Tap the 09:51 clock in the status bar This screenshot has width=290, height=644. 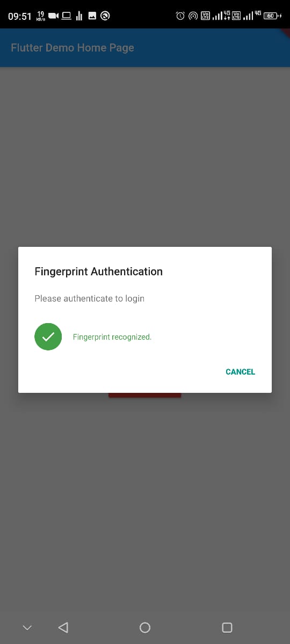(20, 16)
